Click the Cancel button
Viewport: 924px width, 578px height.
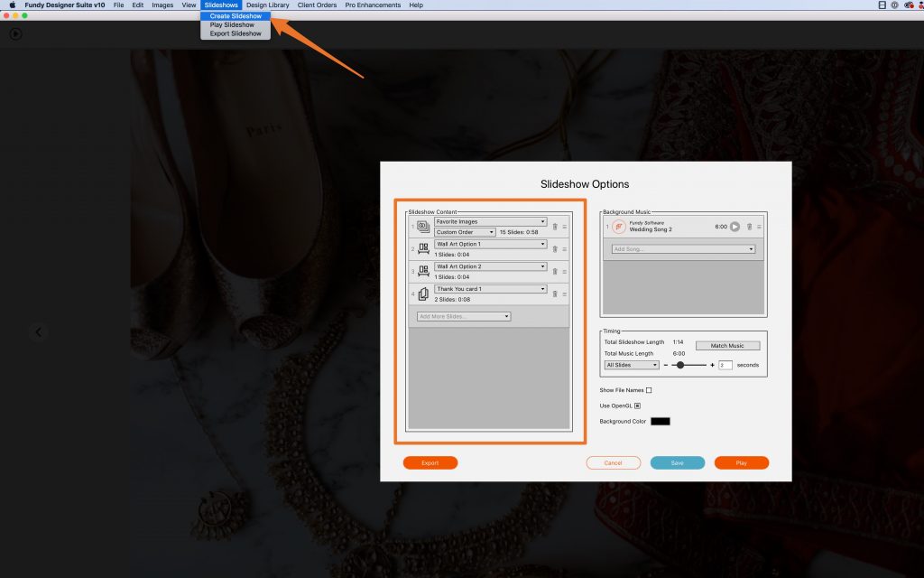[614, 463]
